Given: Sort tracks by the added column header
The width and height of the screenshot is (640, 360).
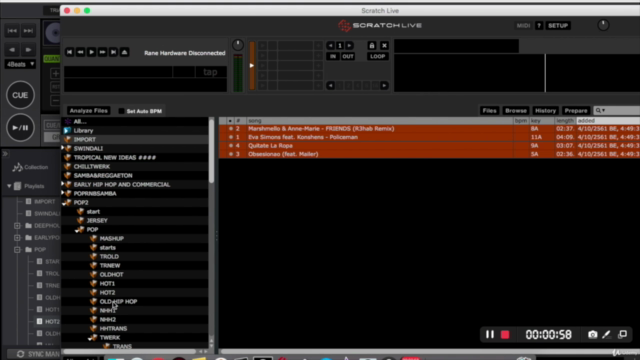Looking at the screenshot, I should pyautogui.click(x=608, y=121).
